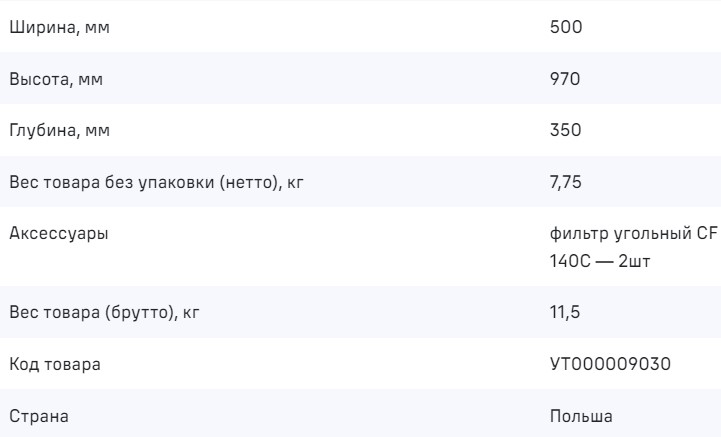Select the height value 970
The image size is (721, 437).
pos(566,79)
